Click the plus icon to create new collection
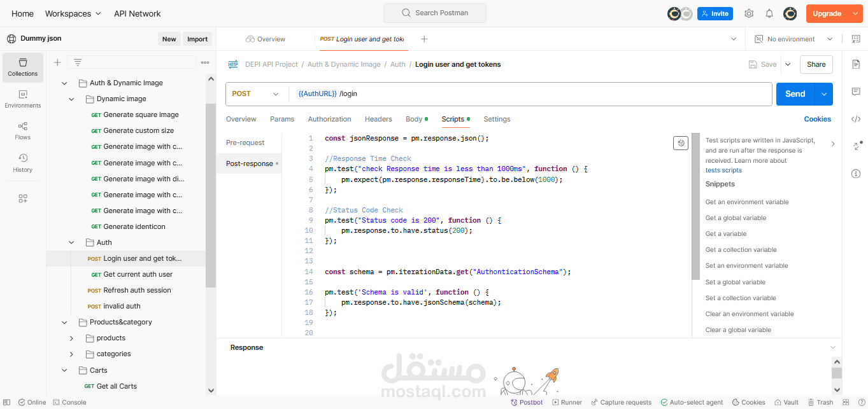The width and height of the screenshot is (868, 409). [x=57, y=62]
